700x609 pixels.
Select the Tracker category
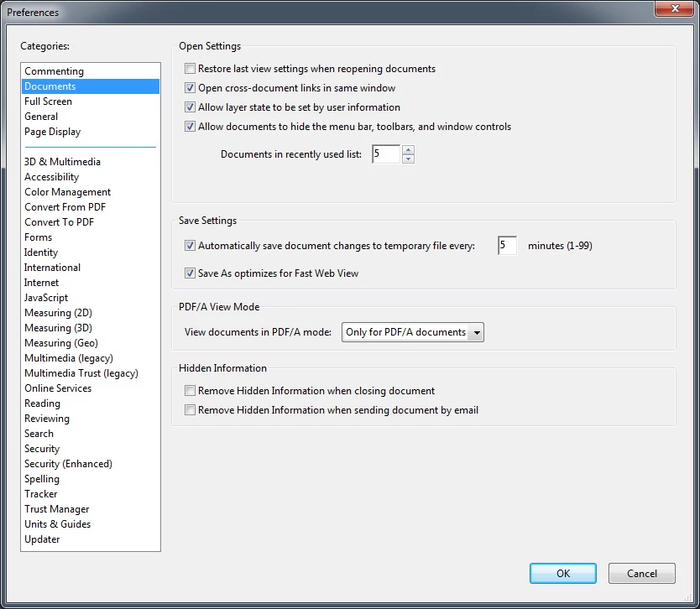click(91, 494)
